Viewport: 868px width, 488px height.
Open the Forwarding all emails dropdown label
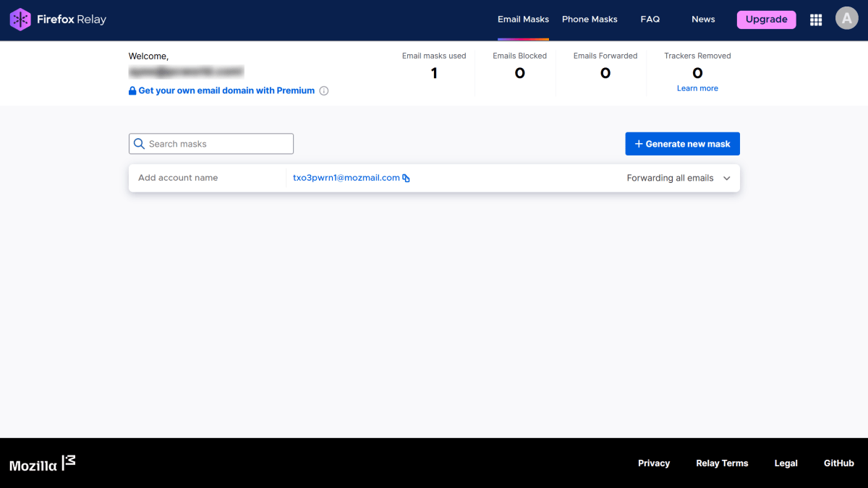point(670,178)
